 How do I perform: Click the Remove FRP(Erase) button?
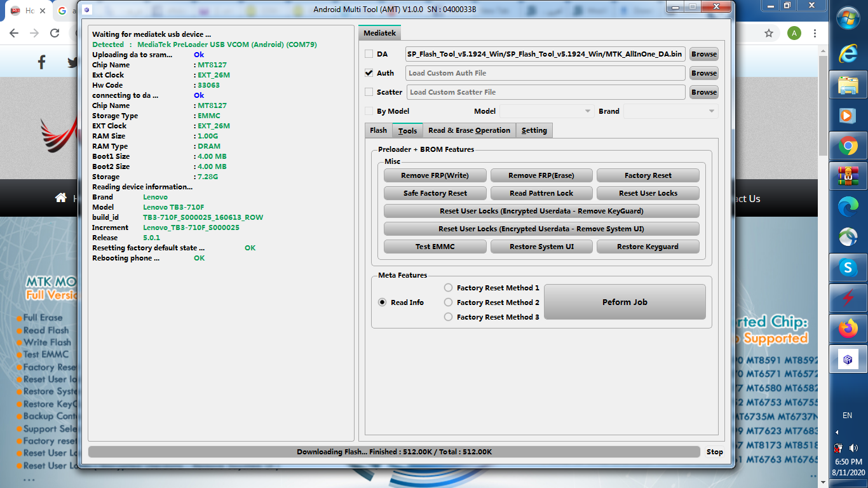[541, 175]
